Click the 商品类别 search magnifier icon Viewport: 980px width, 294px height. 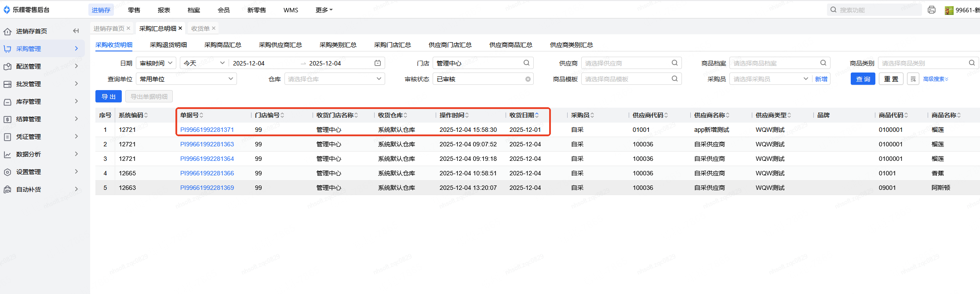tap(972, 63)
